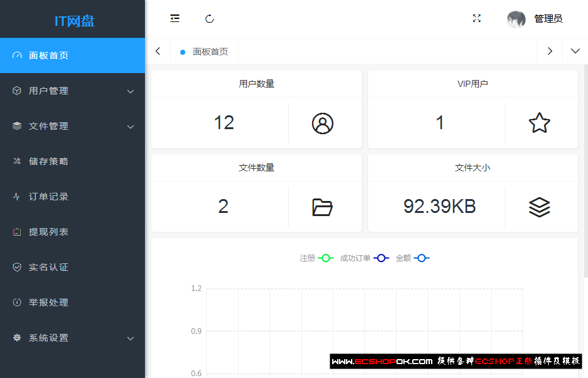Toggle fullscreen mode icon
This screenshot has width=588, height=378.
476,18
